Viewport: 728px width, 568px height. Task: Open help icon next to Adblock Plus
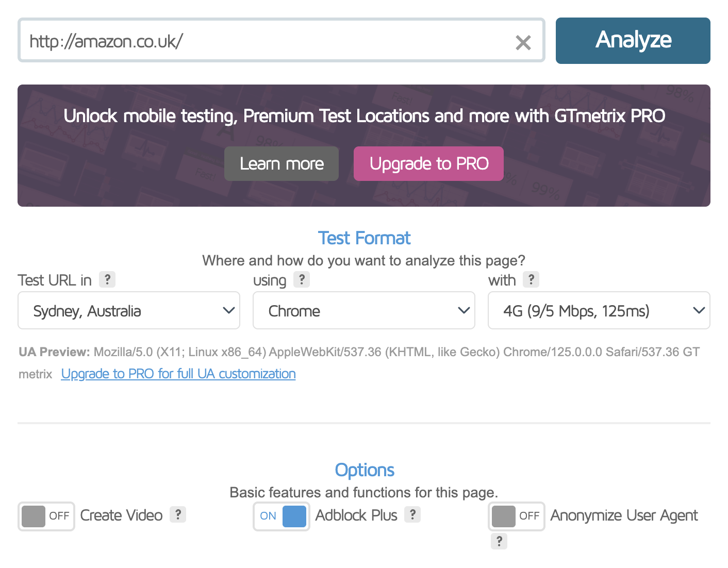(412, 514)
